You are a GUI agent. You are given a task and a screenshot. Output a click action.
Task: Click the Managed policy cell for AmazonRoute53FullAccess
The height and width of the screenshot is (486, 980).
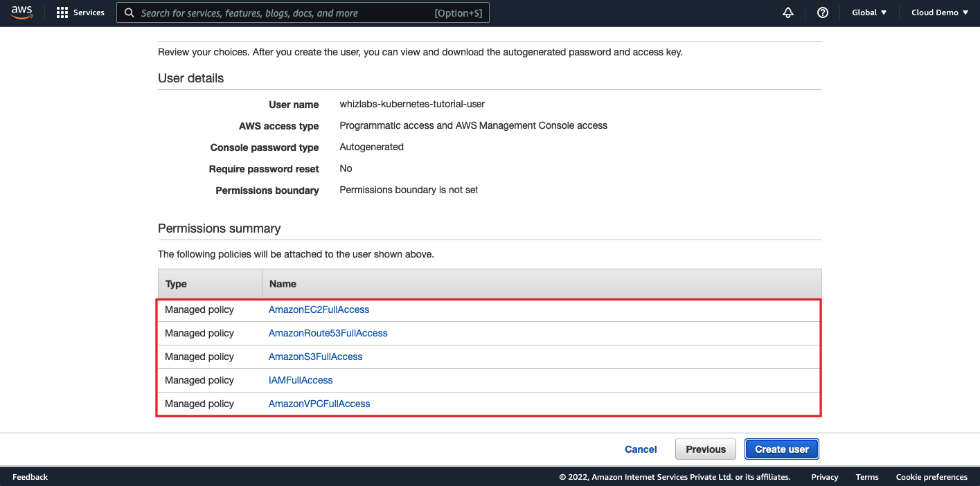[199, 333]
